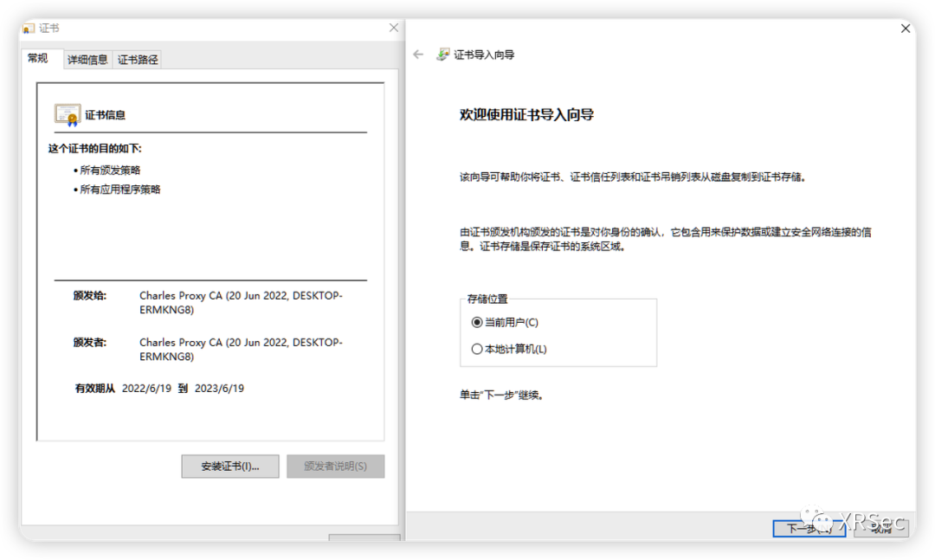935x560 pixels.
Task: Close the 证书 certificate dialog
Action: (394, 28)
